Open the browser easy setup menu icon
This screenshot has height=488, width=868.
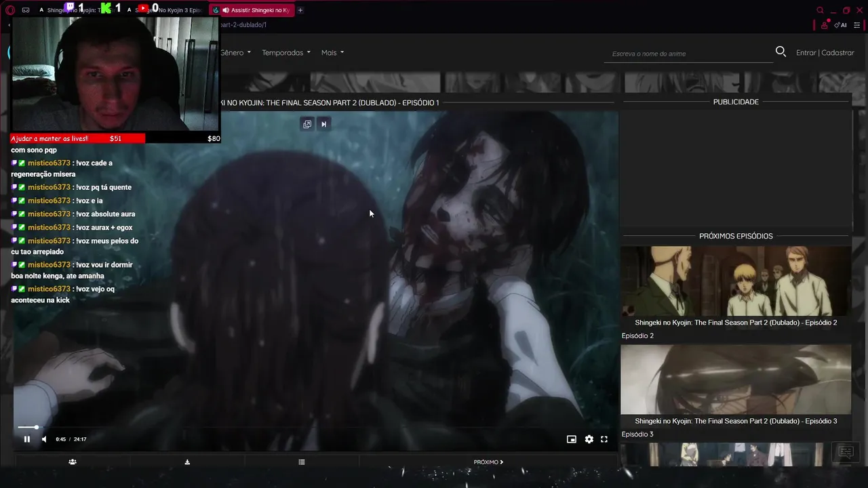click(x=857, y=25)
